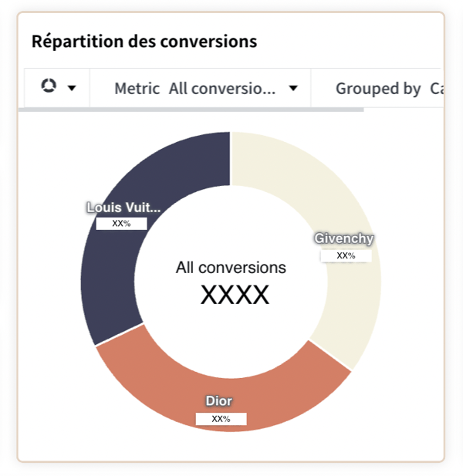Click the Louis Vuitton XX% value box
Image resolution: width=463 pixels, height=476 pixels.
[121, 224]
